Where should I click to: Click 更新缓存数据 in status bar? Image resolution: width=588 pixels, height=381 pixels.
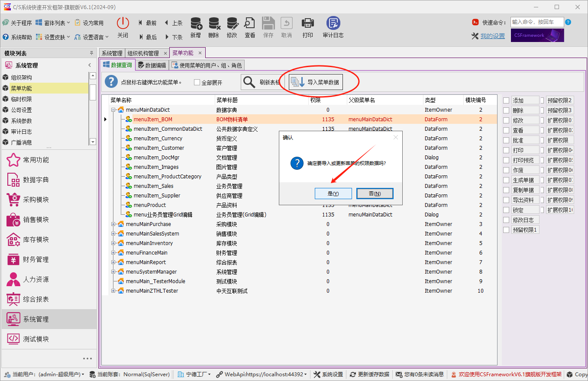pyautogui.click(x=369, y=375)
